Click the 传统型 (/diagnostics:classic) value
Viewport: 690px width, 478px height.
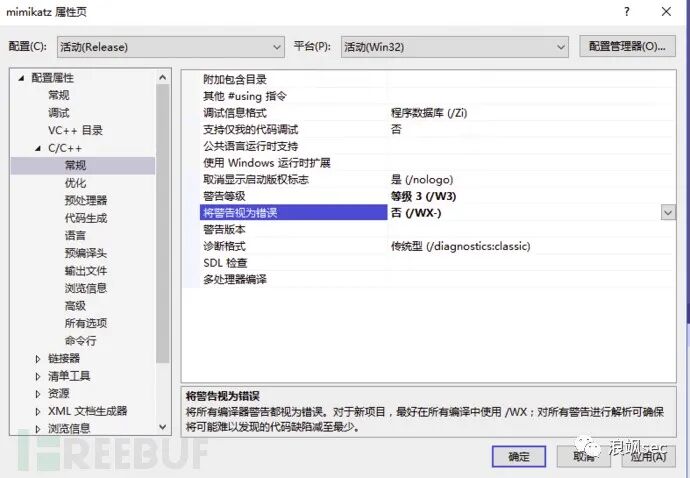pos(460,246)
